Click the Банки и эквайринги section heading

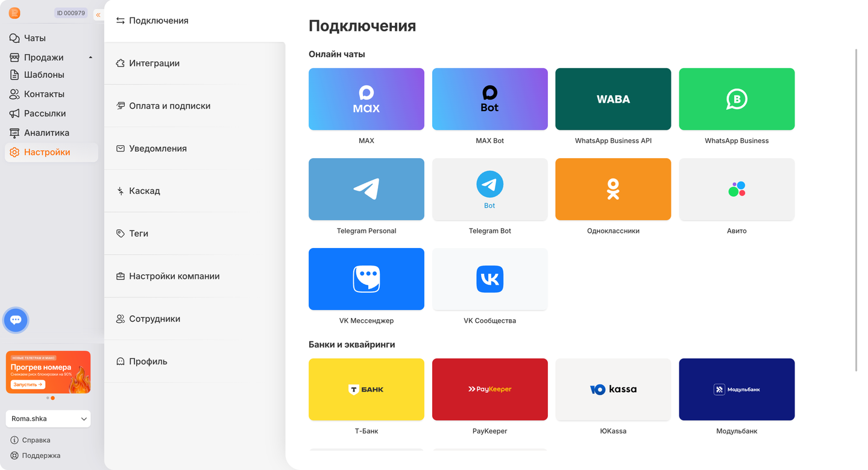point(352,345)
